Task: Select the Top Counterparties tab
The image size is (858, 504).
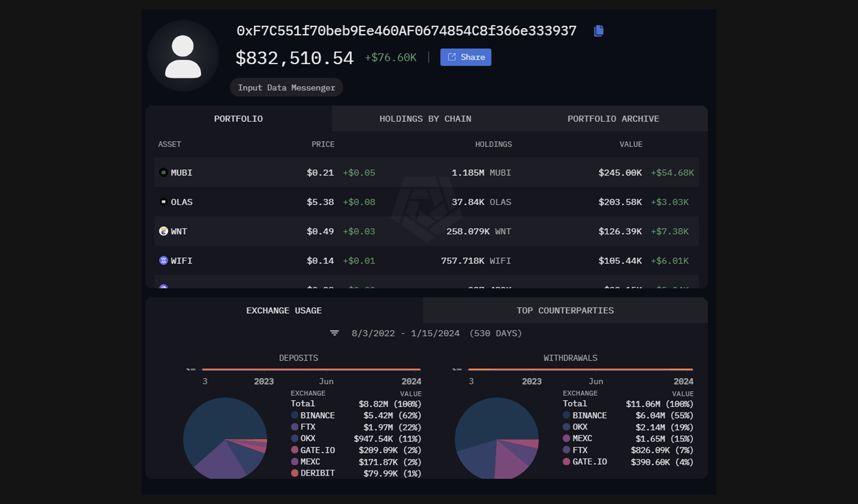Action: pos(565,311)
